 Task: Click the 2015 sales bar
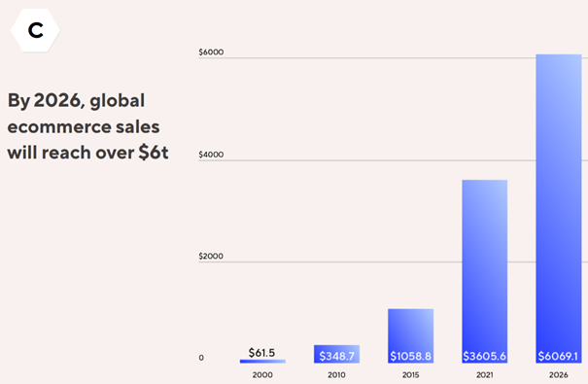pyautogui.click(x=410, y=335)
